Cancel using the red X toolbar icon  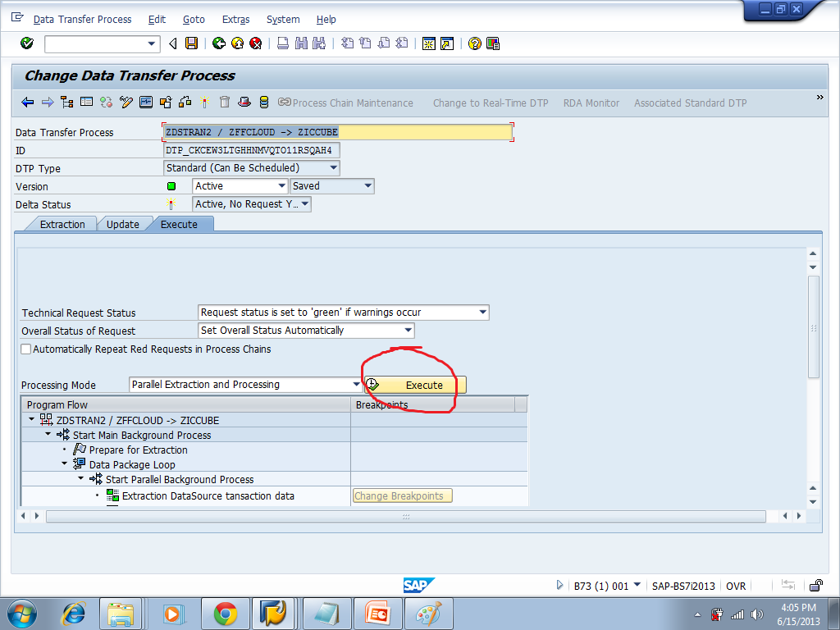click(x=254, y=43)
